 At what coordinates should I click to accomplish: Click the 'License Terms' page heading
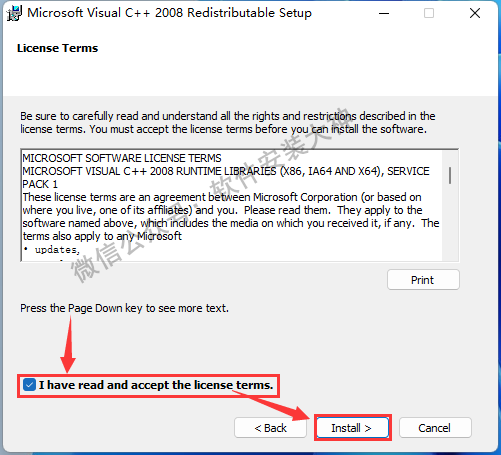point(57,48)
